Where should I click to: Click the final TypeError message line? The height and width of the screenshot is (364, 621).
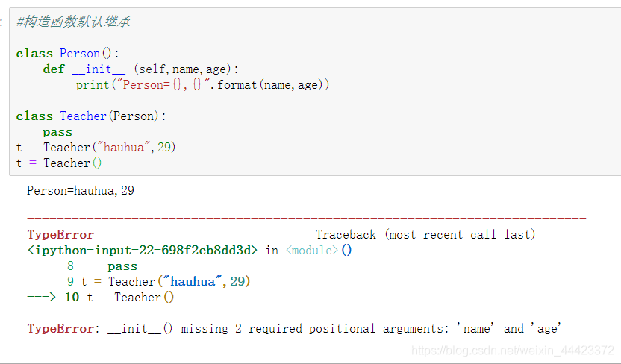[x=294, y=329]
